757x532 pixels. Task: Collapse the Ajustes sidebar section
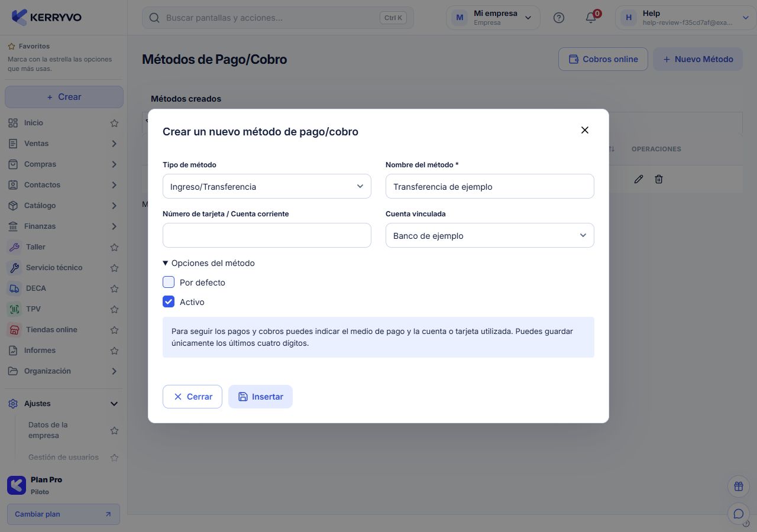click(63, 404)
